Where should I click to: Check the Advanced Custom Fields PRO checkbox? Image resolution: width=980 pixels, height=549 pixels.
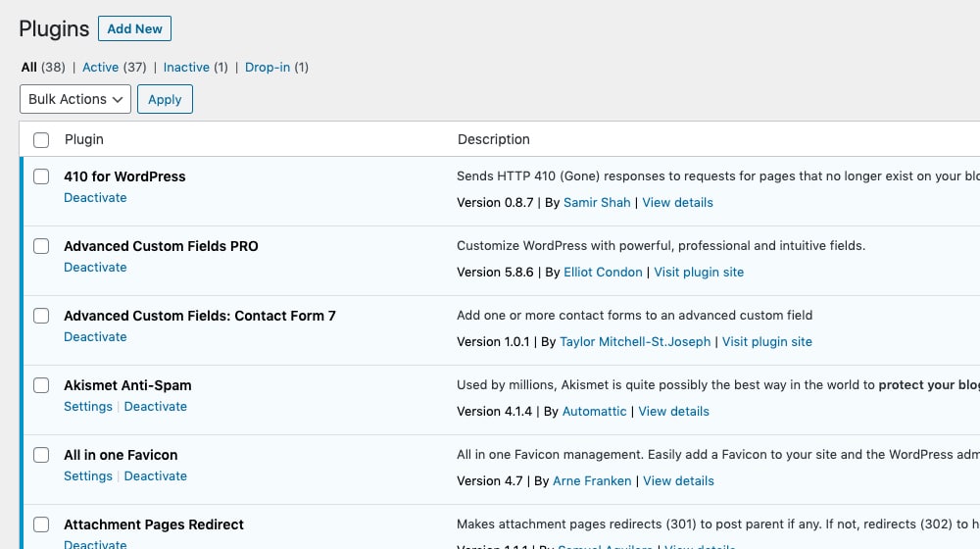(x=41, y=246)
